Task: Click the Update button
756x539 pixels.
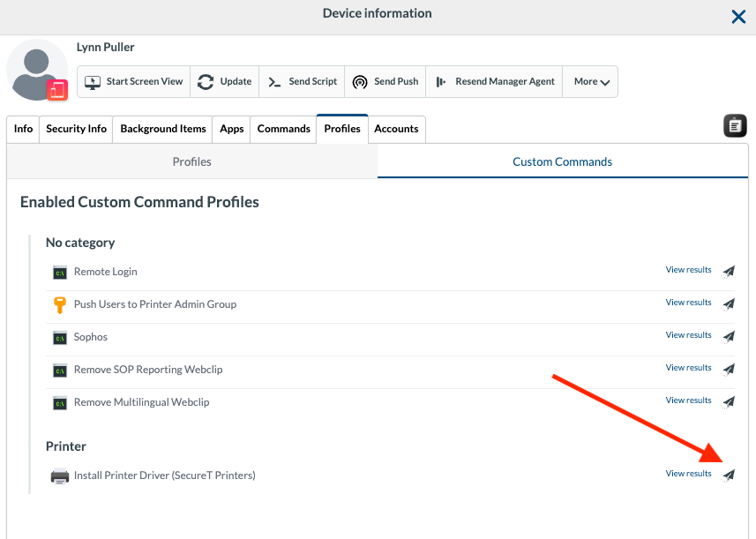Action: click(x=225, y=82)
